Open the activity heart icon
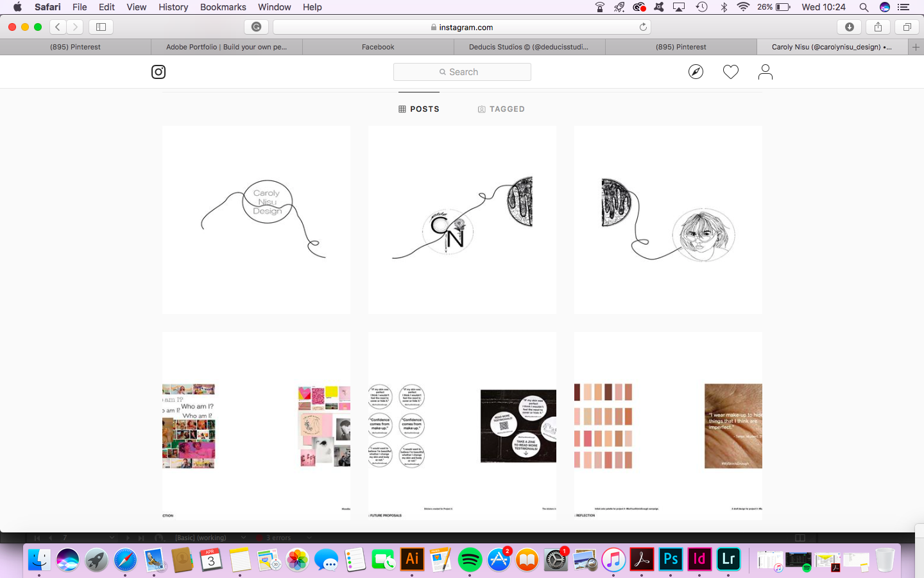Viewport: 924px width, 578px height. 730,72
